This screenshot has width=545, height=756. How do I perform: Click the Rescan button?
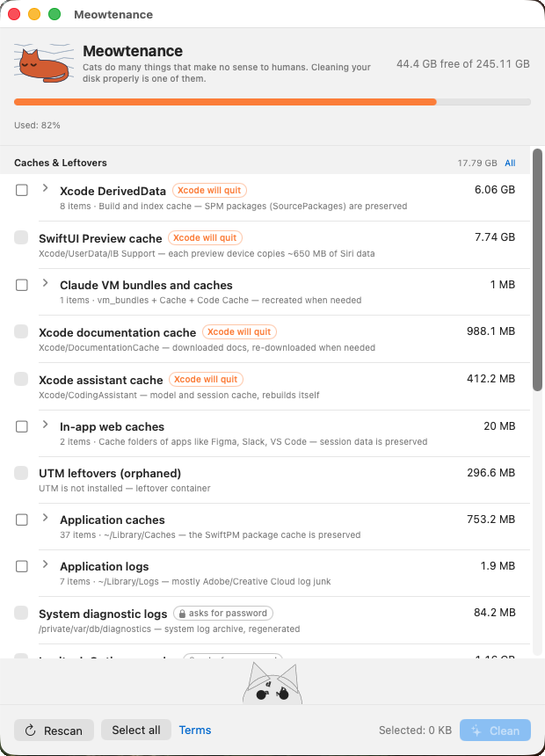click(x=54, y=731)
